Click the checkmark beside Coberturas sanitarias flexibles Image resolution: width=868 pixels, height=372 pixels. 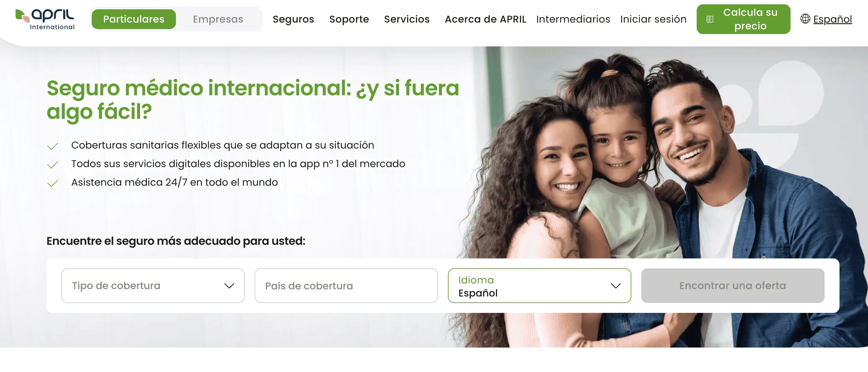[53, 146]
